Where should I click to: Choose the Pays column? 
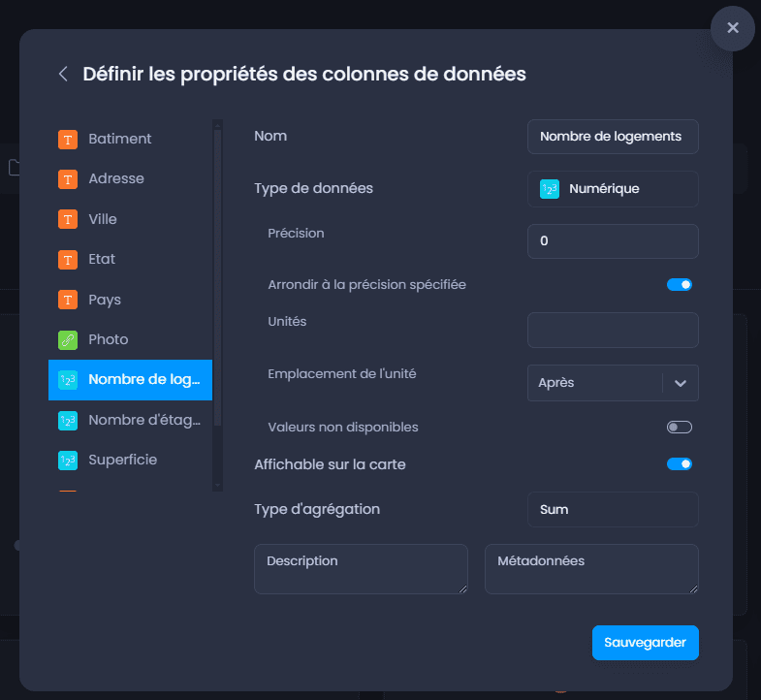tap(130, 300)
